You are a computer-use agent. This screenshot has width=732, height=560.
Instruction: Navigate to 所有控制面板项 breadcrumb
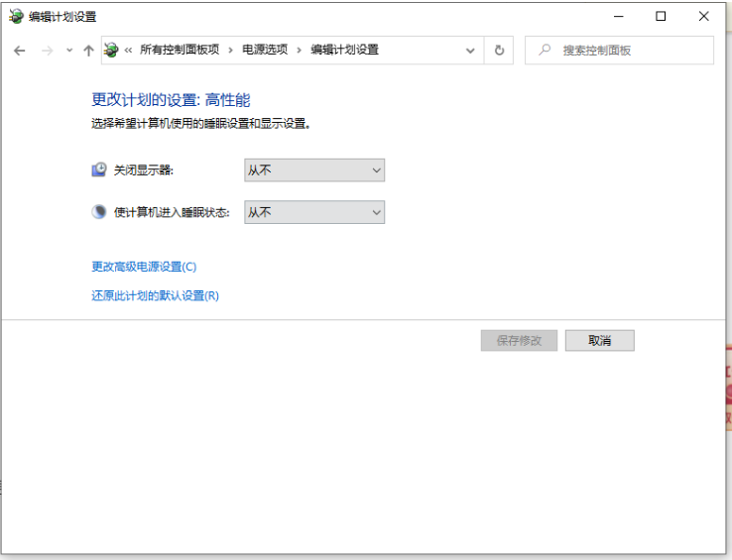(180, 50)
